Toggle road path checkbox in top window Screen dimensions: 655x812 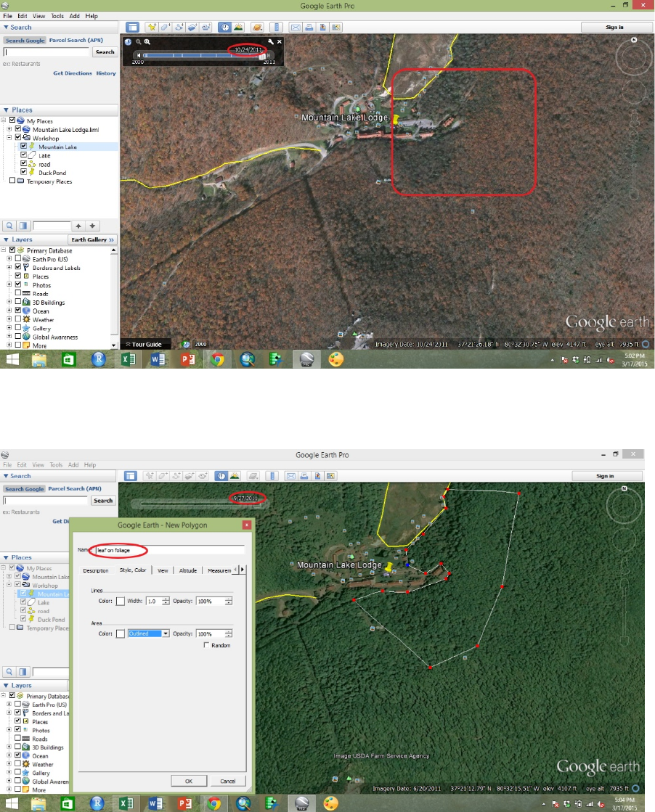coord(24,164)
